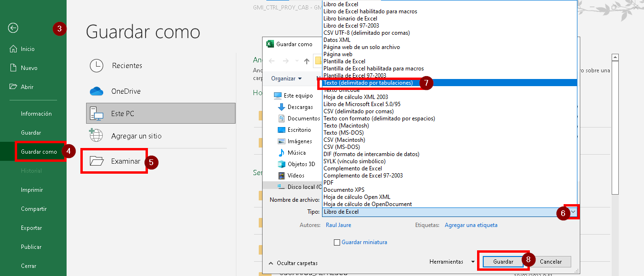644x276 pixels.
Task: Open Nuevo in the backstage sidebar
Action: click(x=24, y=68)
